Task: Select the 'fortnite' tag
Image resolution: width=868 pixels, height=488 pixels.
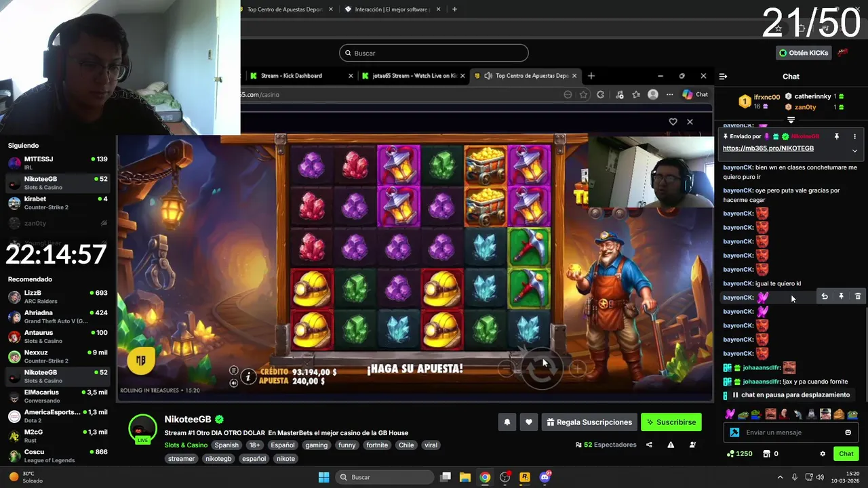Action: pos(377,445)
